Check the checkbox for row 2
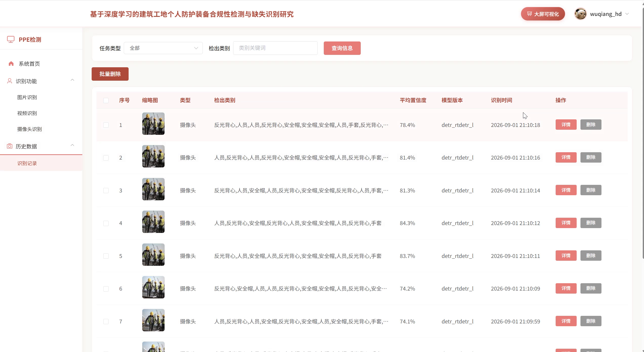Screen dimensions: 644x352 (106, 158)
